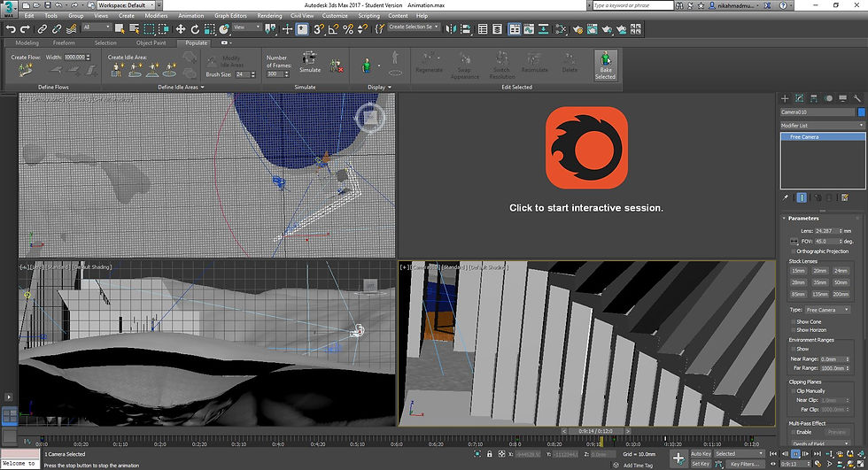Click the blue object color swatch
The image size is (868, 470).
pos(861,112)
